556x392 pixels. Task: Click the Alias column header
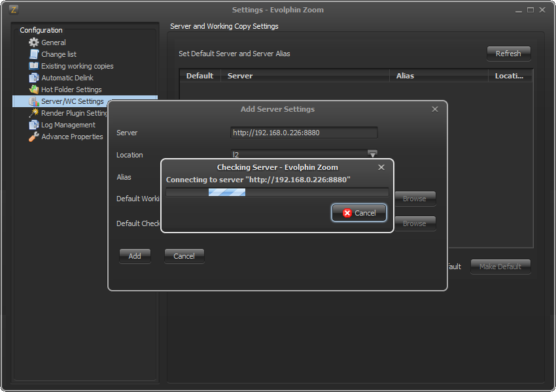[439, 76]
